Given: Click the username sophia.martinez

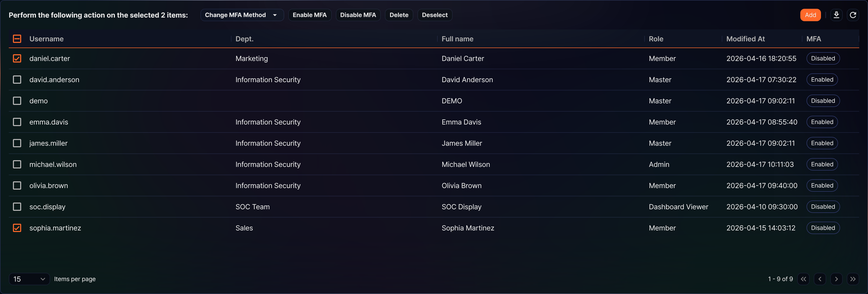Looking at the screenshot, I should (x=55, y=228).
